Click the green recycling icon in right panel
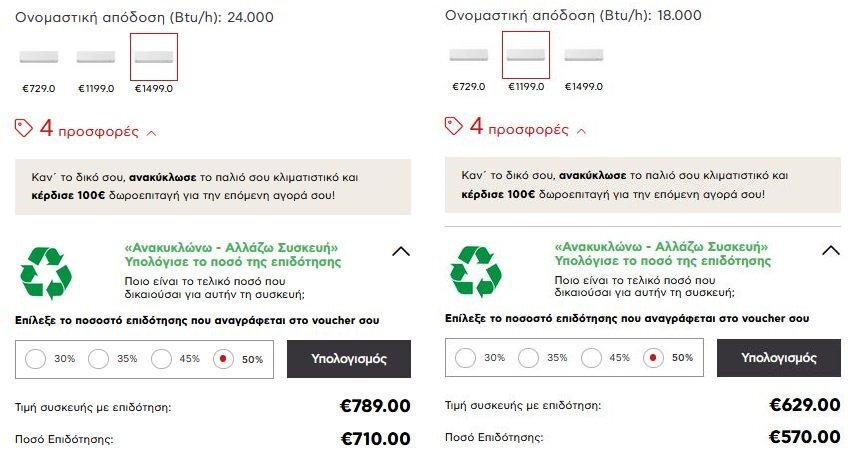Screen dimensions: 848x462 476,271
